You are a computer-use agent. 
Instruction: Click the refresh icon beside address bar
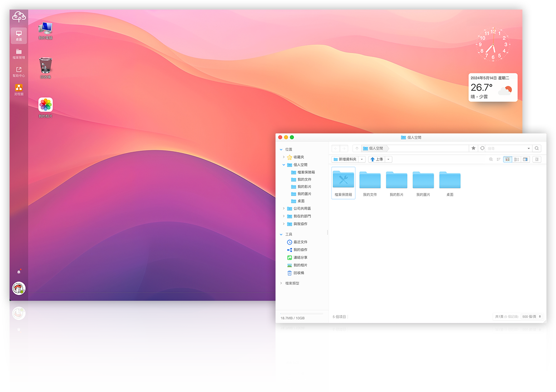coord(482,148)
